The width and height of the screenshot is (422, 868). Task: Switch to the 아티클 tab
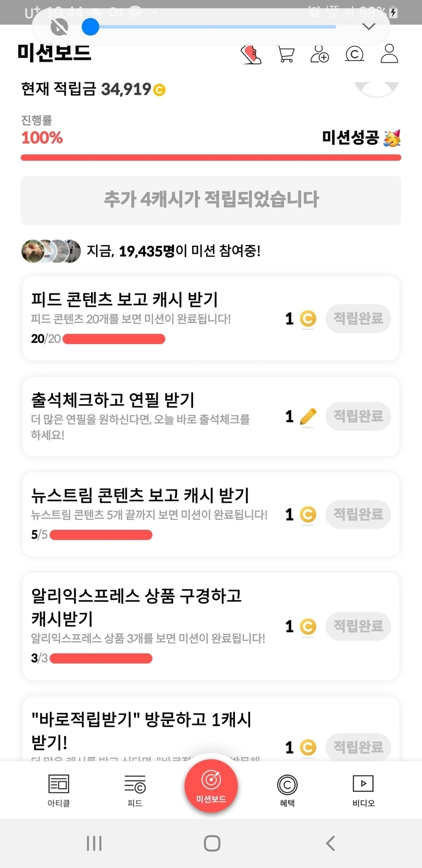click(x=58, y=790)
